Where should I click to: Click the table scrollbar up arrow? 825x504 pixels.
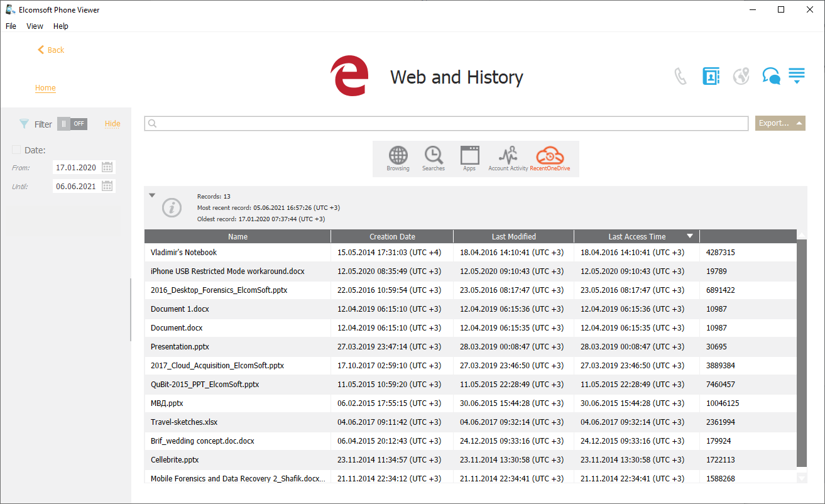(801, 235)
